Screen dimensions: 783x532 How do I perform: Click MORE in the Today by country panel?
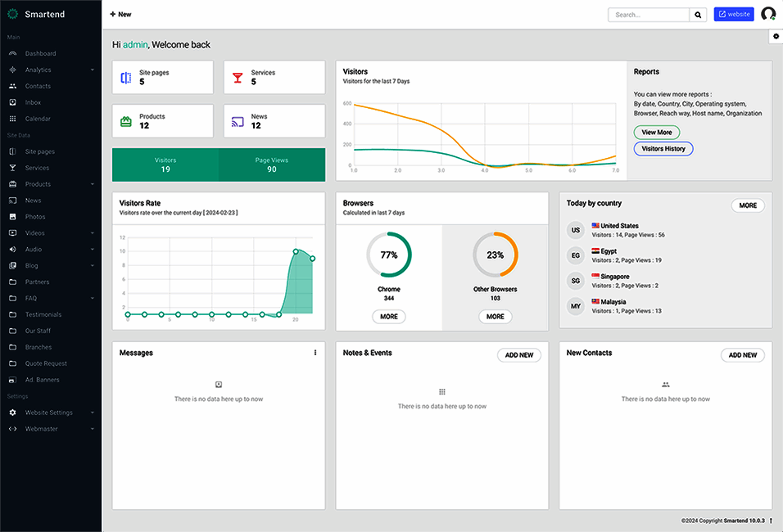click(x=747, y=205)
